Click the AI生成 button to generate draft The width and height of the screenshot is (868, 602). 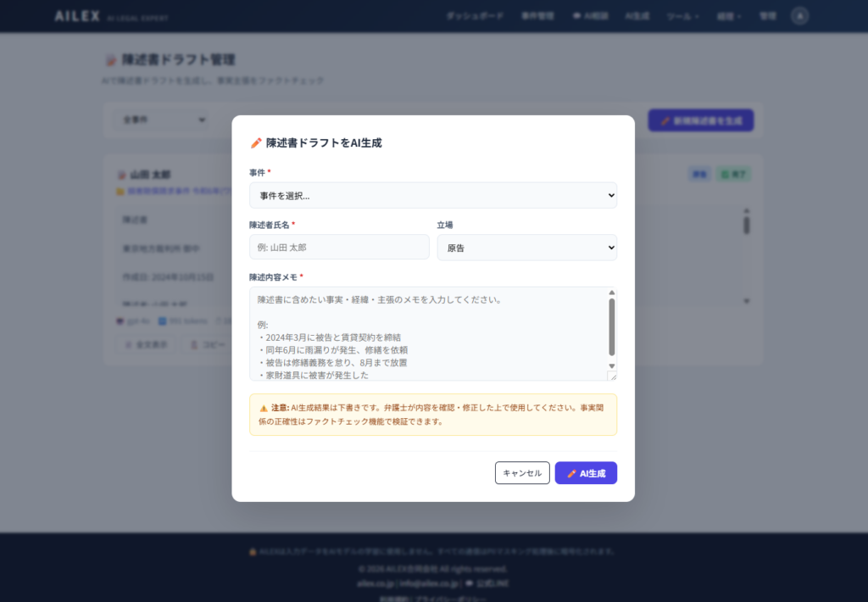click(586, 472)
